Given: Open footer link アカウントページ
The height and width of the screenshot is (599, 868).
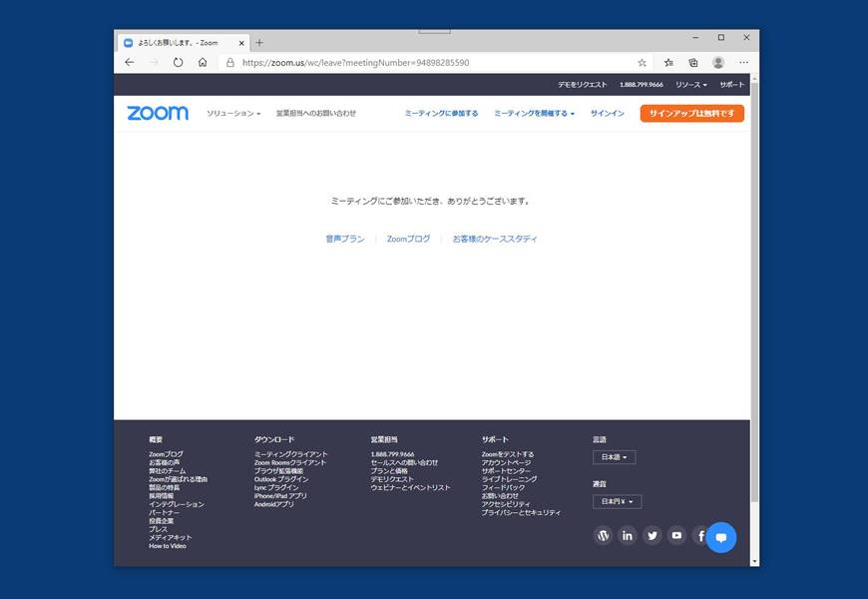Looking at the screenshot, I should point(506,462).
